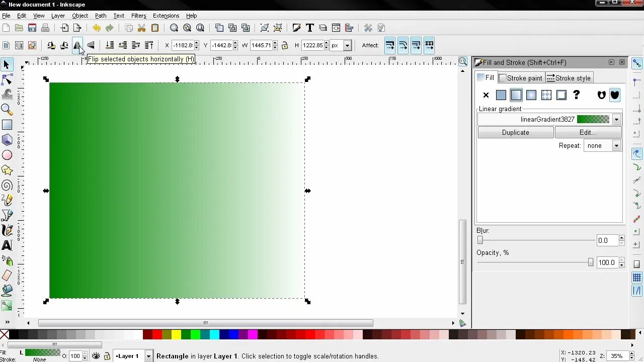
Task: Click the W width input field
Action: tap(261, 45)
